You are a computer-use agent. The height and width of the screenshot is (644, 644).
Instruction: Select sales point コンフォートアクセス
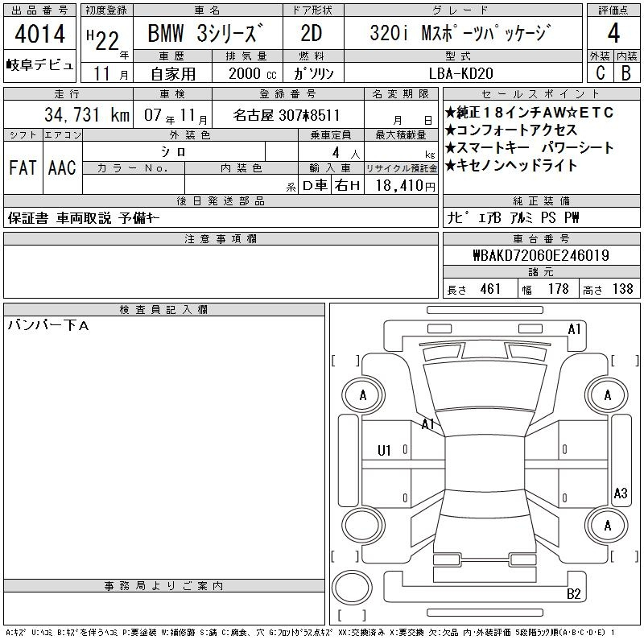point(511,130)
